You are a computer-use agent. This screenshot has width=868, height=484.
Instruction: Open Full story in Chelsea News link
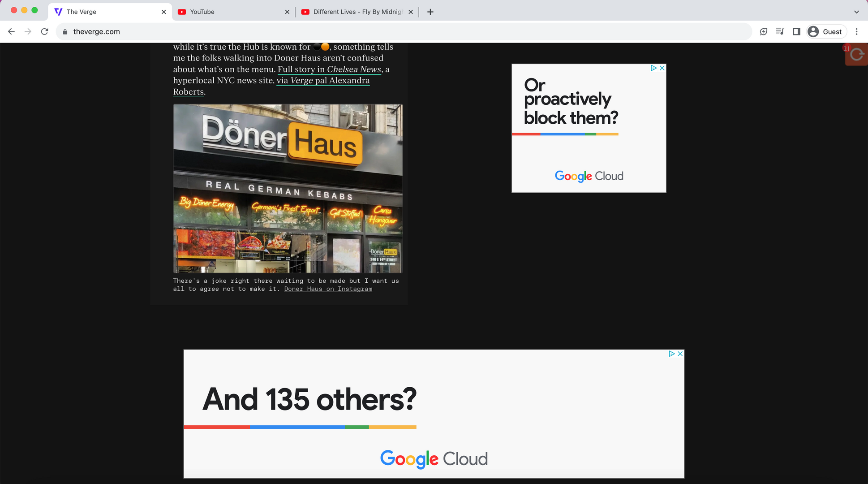pos(329,69)
